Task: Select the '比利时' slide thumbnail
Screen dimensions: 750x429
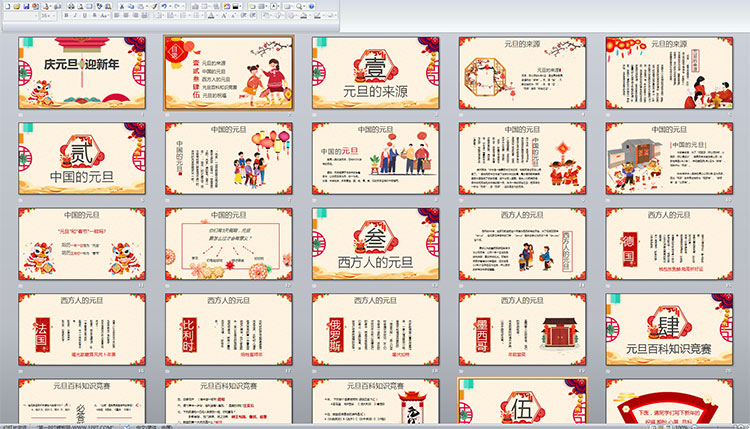Action: click(229, 330)
